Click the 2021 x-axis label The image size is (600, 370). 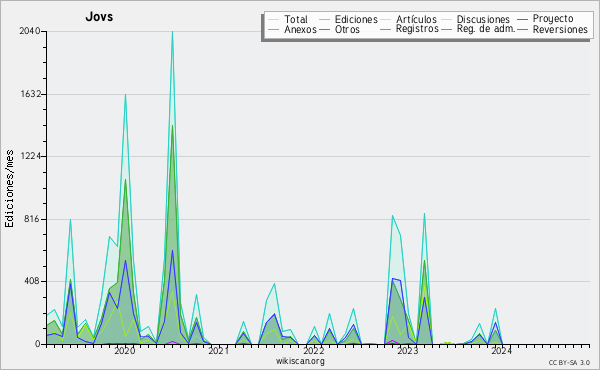pos(219,351)
